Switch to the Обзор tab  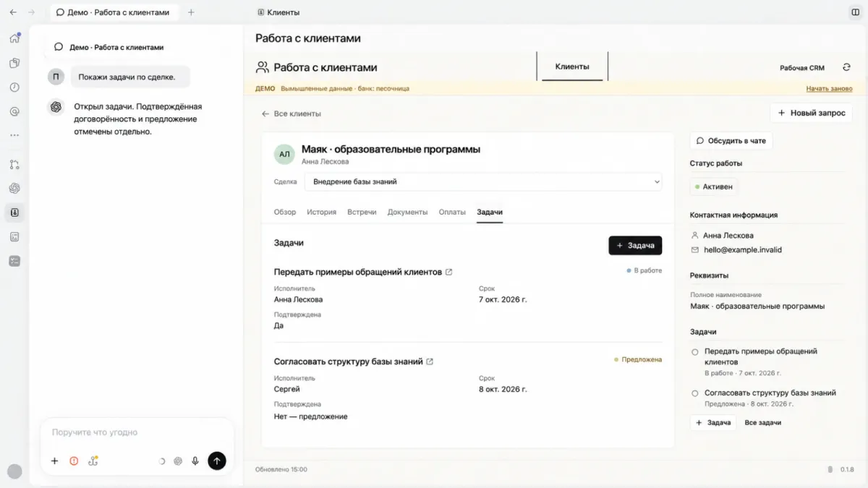tap(285, 212)
